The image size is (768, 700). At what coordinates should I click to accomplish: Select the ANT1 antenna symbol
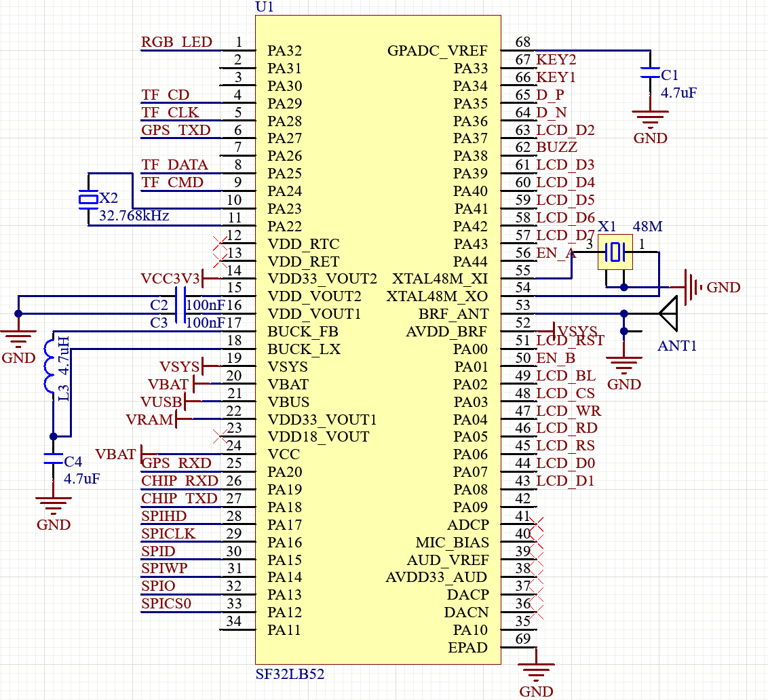(668, 314)
